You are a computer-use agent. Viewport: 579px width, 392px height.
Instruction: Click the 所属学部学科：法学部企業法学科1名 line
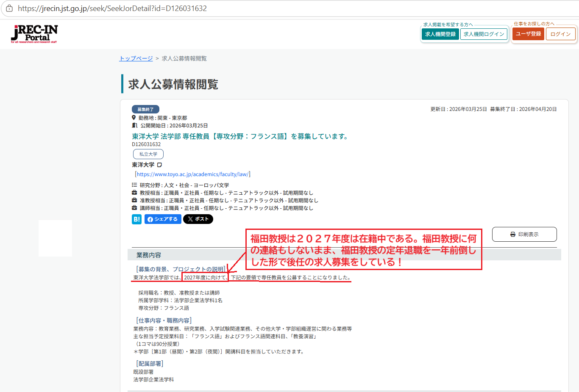tap(180, 301)
